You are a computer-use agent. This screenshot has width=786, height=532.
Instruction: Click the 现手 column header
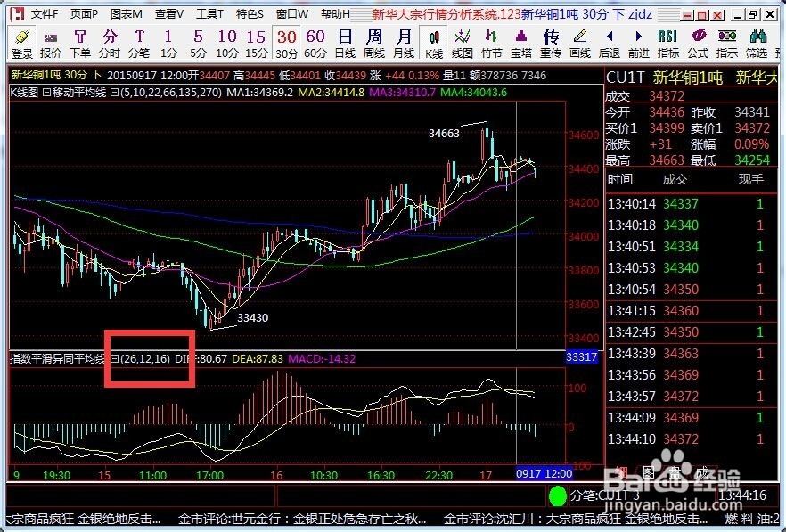(751, 179)
